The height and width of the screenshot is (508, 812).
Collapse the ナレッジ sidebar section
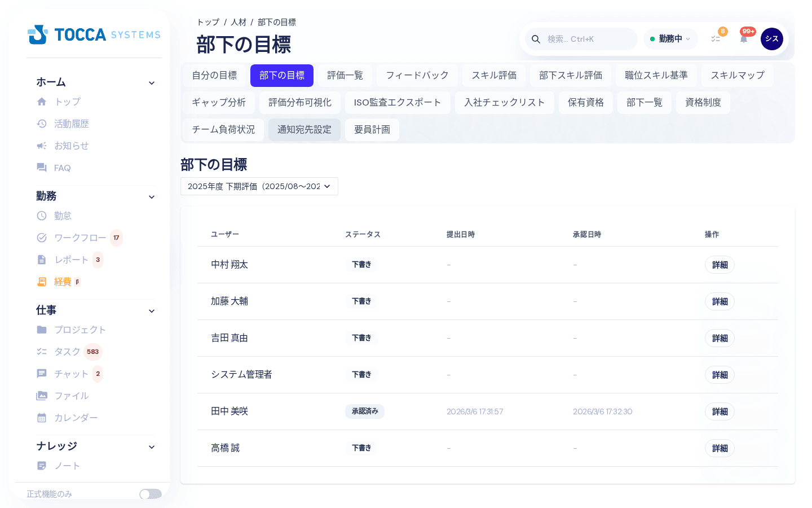click(152, 447)
